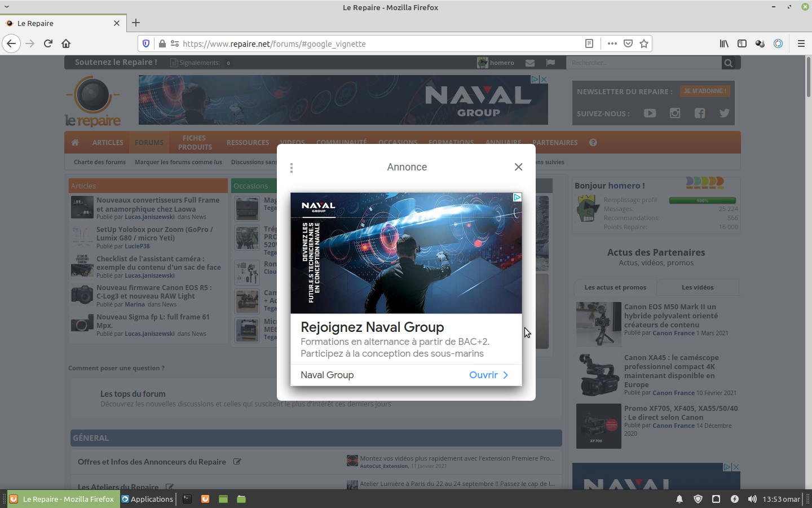Toggle Reader View in the address bar
Viewport: 812px width, 508px height.
[589, 43]
